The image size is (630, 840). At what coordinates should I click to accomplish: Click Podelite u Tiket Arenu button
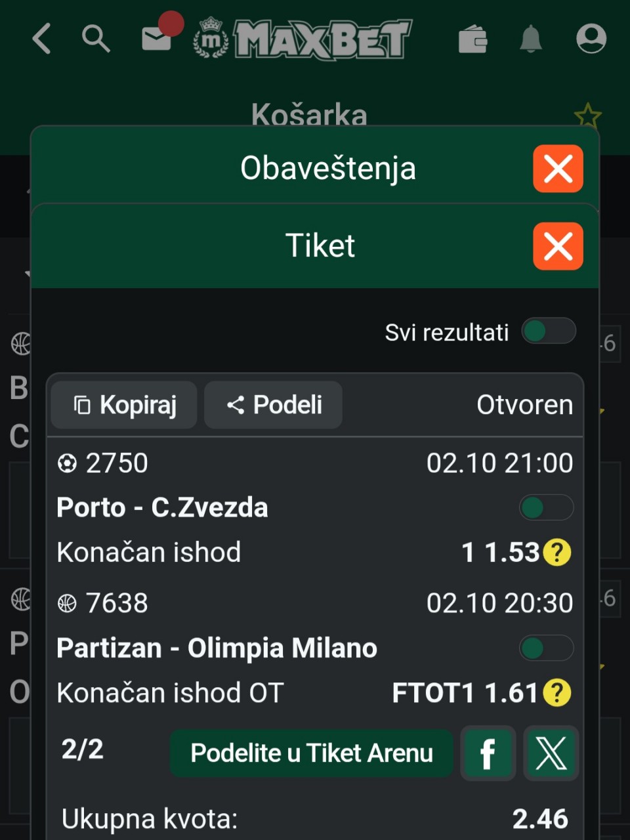pyautogui.click(x=312, y=753)
